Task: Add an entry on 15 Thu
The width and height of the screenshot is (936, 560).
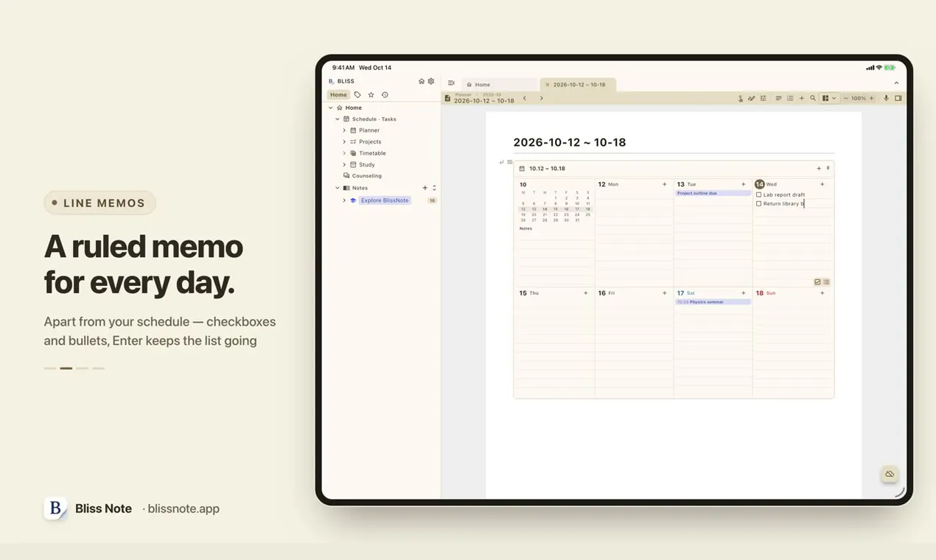Action: [586, 293]
